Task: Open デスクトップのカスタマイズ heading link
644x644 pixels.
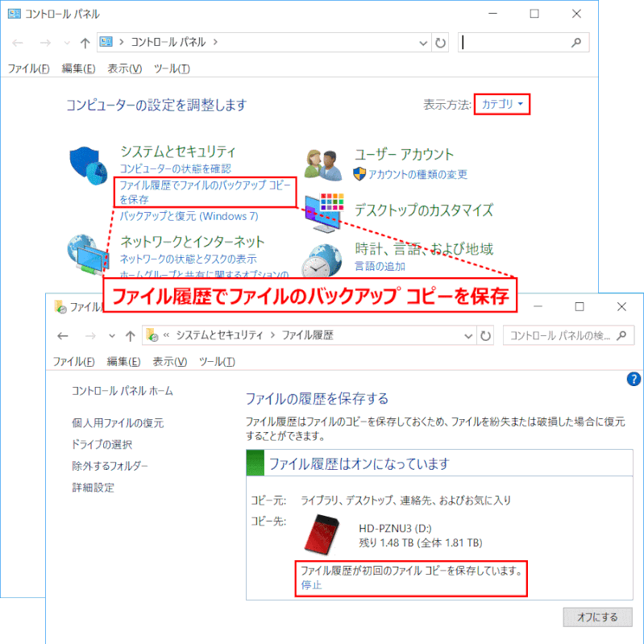Action: (x=424, y=210)
